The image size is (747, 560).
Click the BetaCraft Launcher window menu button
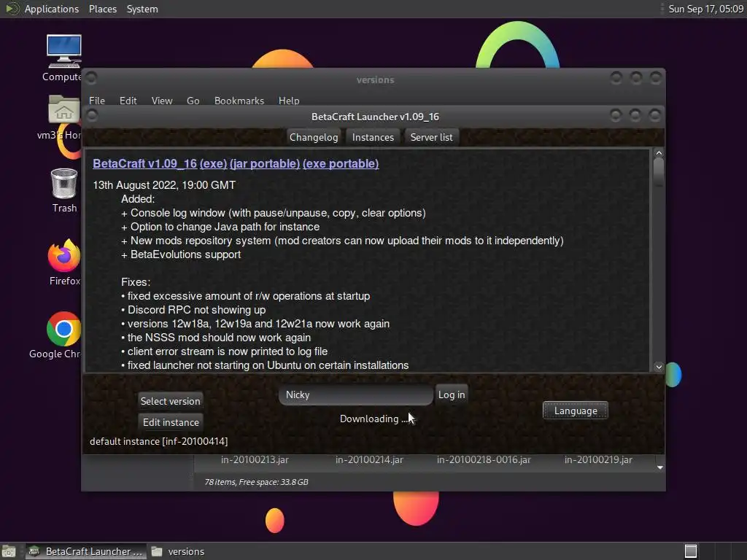pos(93,116)
